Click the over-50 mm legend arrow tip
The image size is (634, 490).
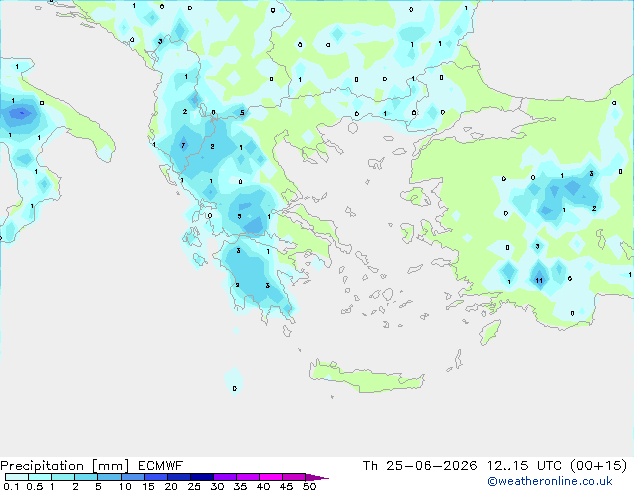tap(317, 477)
